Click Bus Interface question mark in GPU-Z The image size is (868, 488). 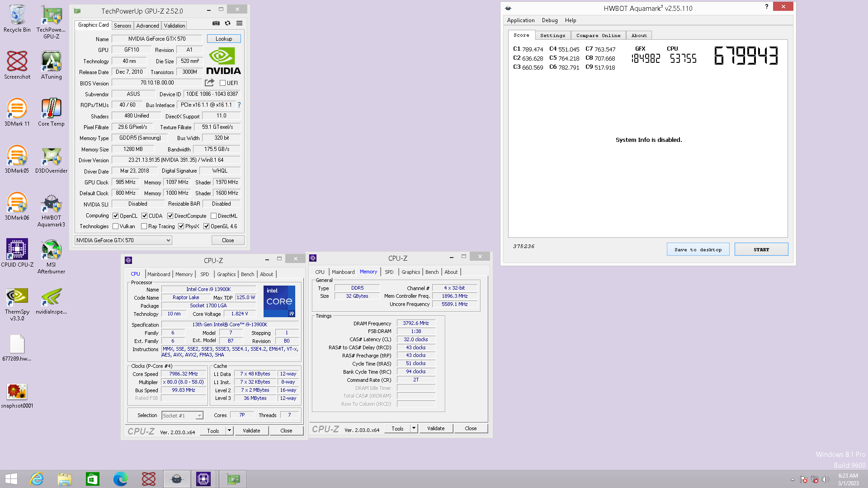(239, 105)
